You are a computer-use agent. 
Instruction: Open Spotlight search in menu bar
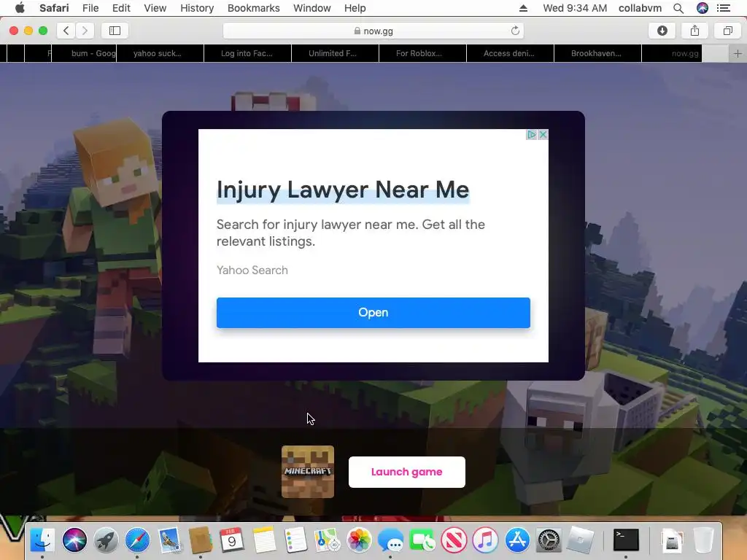tap(678, 8)
